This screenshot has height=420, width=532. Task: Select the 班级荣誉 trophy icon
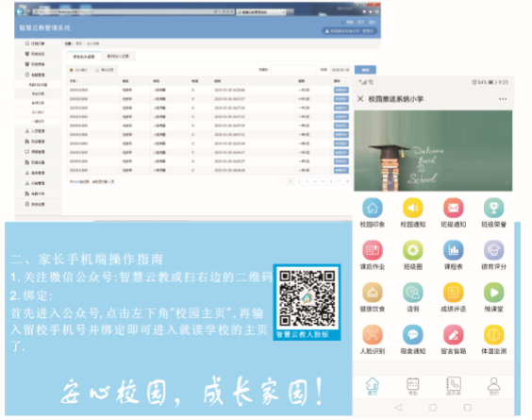click(x=493, y=208)
